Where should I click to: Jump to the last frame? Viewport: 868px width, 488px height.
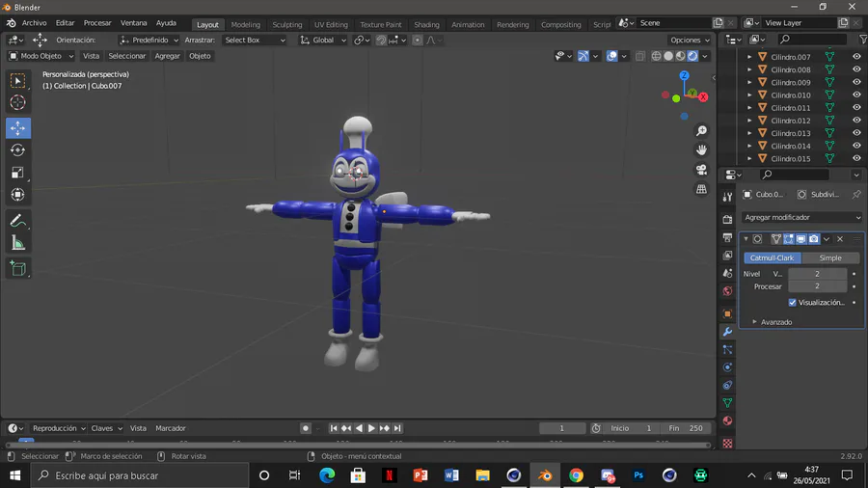(397, 428)
